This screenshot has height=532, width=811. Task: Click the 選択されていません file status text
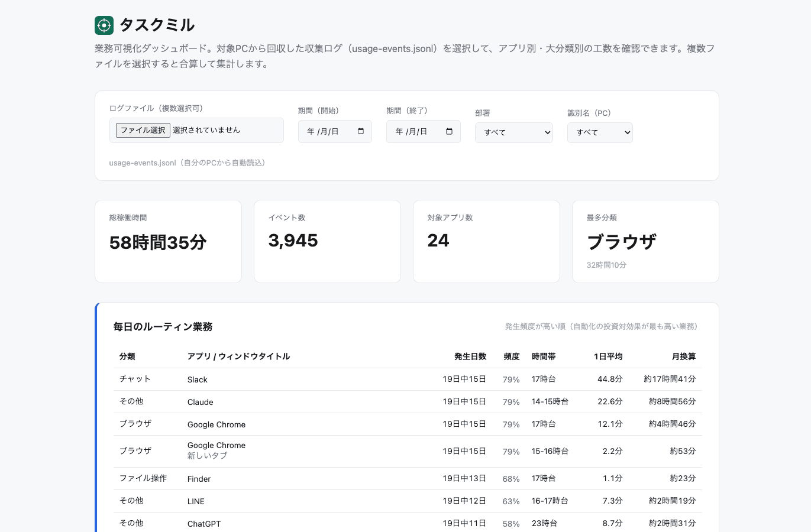point(206,130)
